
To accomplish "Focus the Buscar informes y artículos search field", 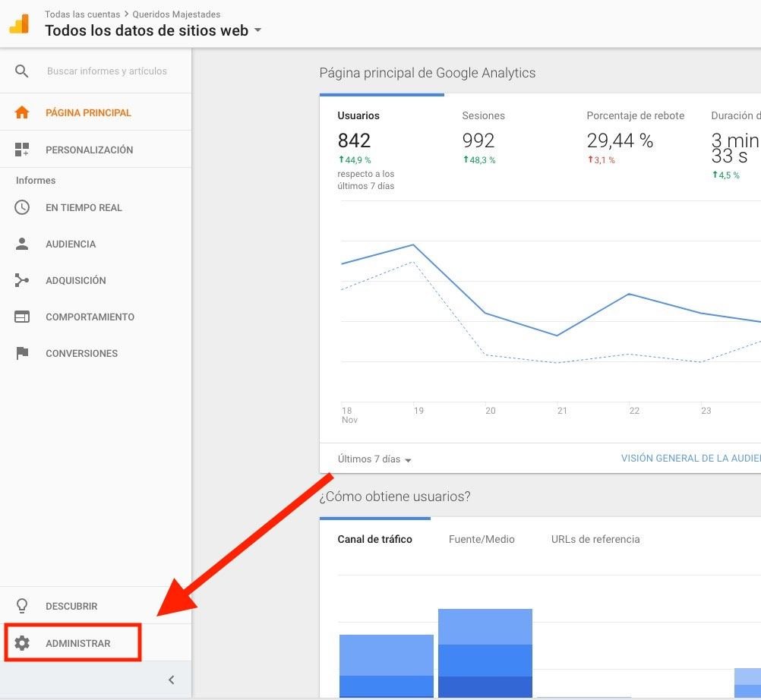I will pos(107,71).
